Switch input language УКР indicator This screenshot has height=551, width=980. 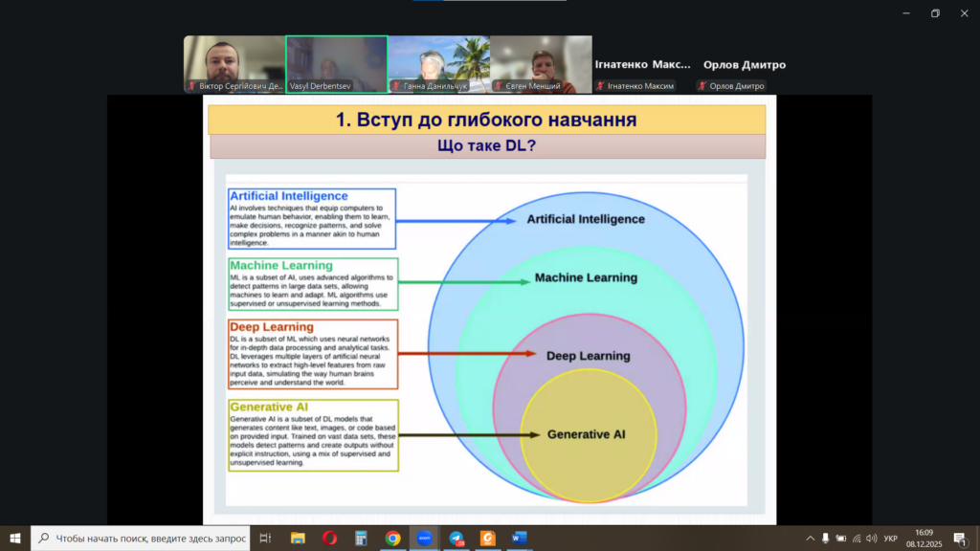890,538
